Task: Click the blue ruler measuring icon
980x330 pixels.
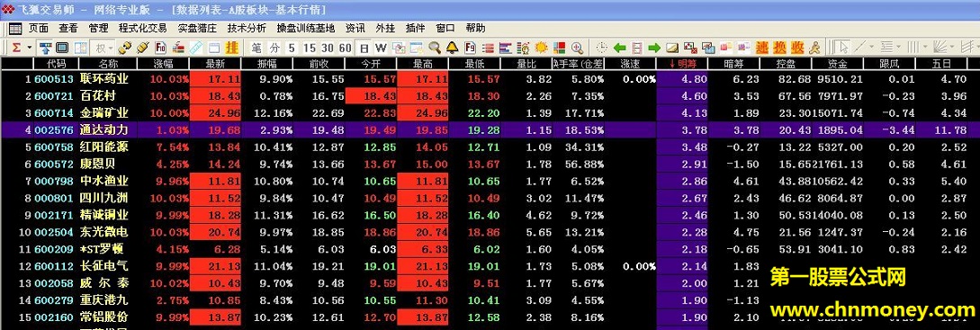Action: [195, 48]
